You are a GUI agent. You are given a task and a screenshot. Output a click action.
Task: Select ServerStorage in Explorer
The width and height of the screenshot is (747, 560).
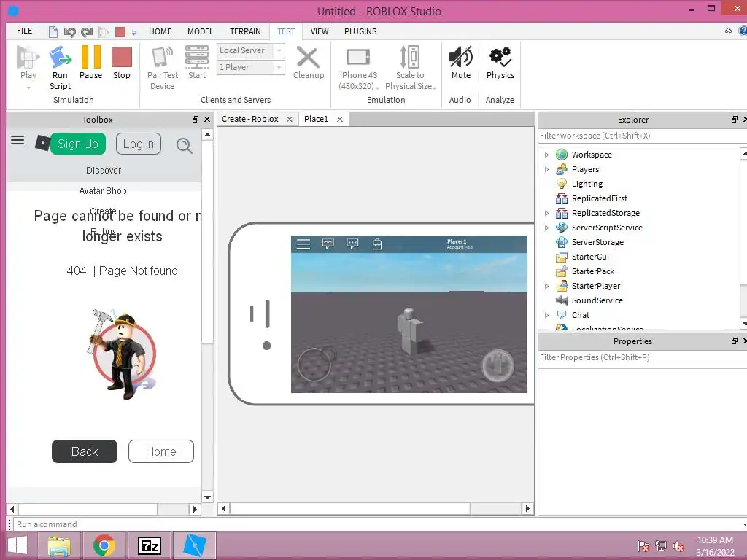597,242
